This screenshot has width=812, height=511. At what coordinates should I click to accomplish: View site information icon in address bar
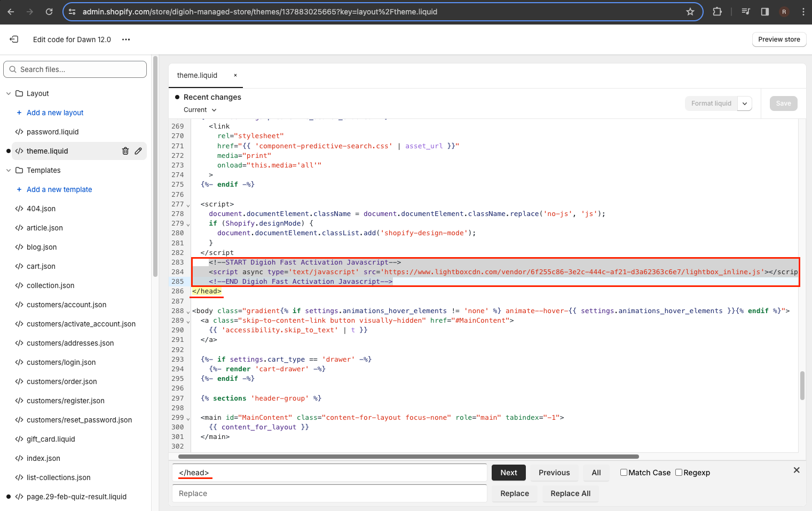tap(73, 12)
